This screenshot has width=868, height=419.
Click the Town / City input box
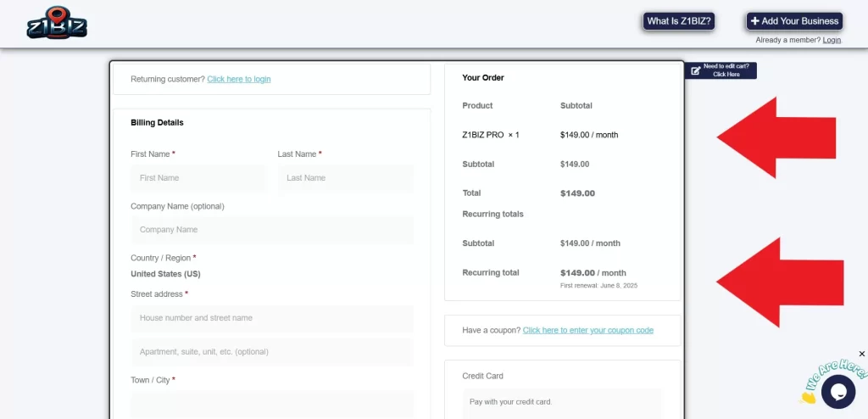pos(272,404)
